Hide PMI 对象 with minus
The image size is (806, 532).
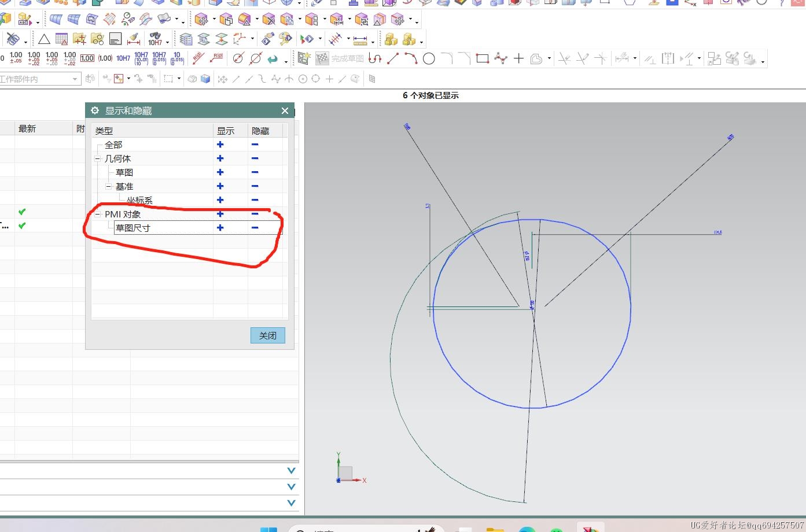tap(255, 214)
